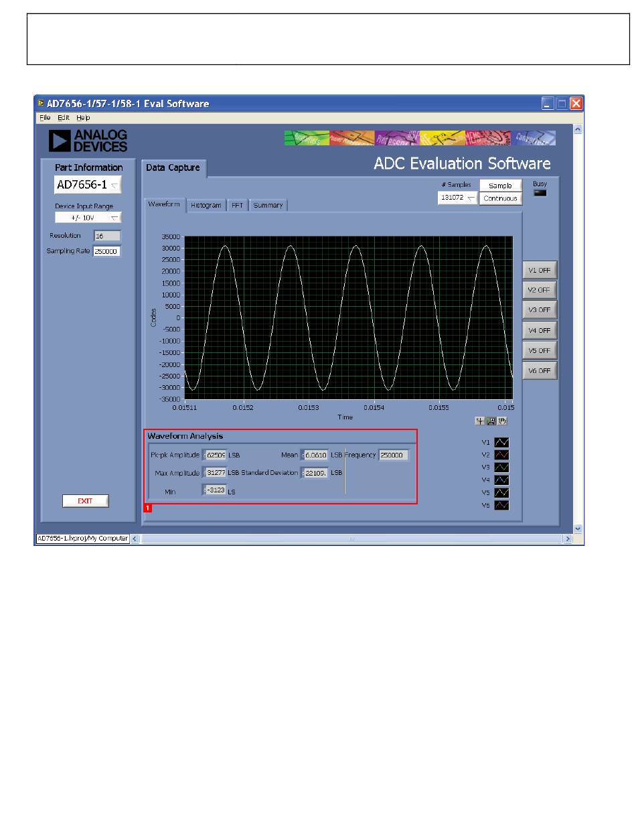The width and height of the screenshot is (636, 840).
Task: Select the zoom tool below the graph
Action: click(490, 421)
